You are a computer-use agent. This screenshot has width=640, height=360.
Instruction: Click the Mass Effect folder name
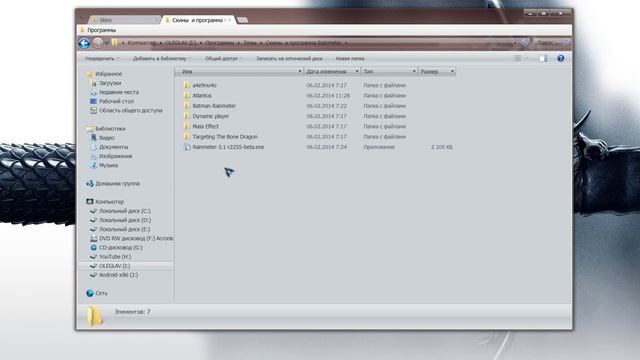[205, 127]
